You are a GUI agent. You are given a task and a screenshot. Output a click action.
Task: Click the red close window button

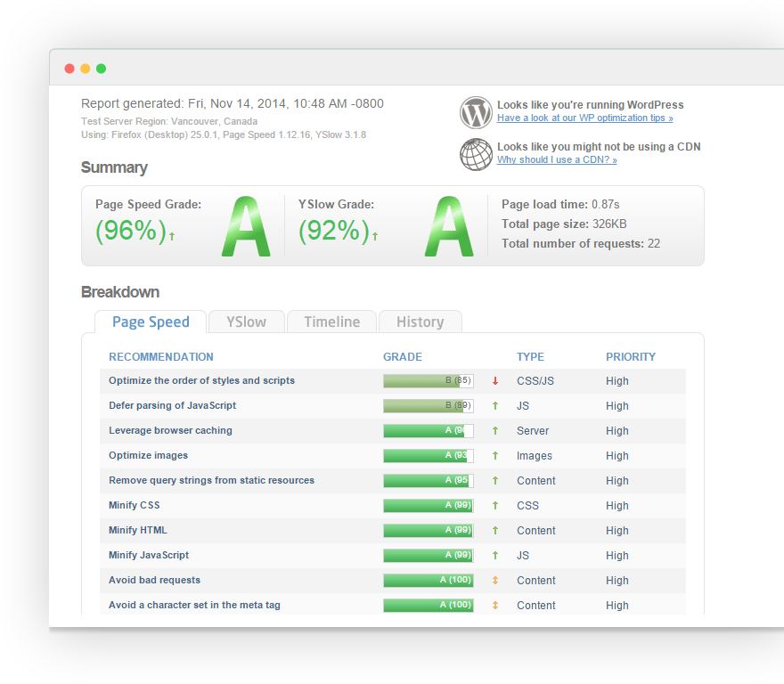pyautogui.click(x=69, y=69)
